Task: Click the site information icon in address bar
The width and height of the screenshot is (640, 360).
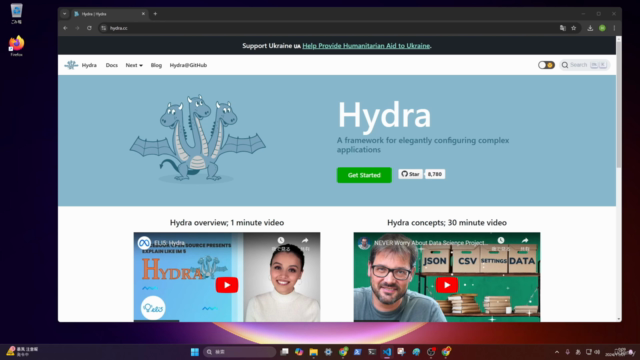Action: (x=104, y=28)
